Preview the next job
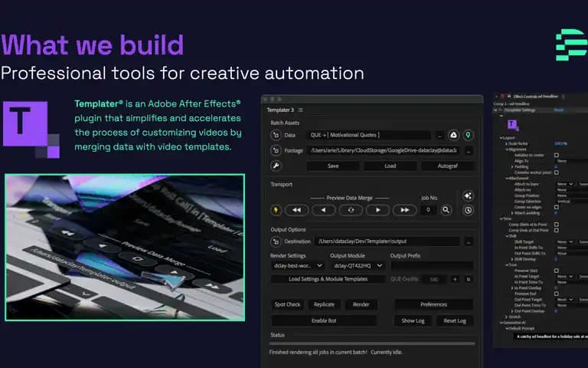Image resolution: width=588 pixels, height=368 pixels. (x=377, y=210)
